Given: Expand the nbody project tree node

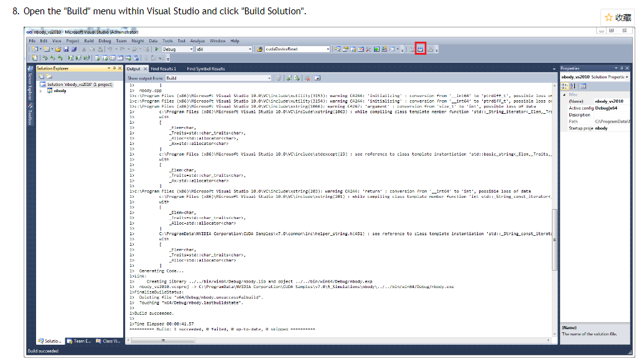Looking at the screenshot, I should coord(40,91).
